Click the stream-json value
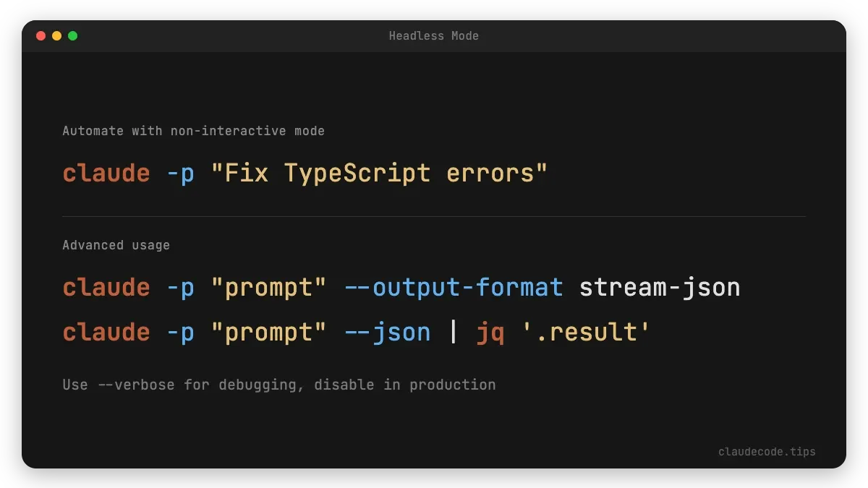The image size is (868, 488). point(660,288)
